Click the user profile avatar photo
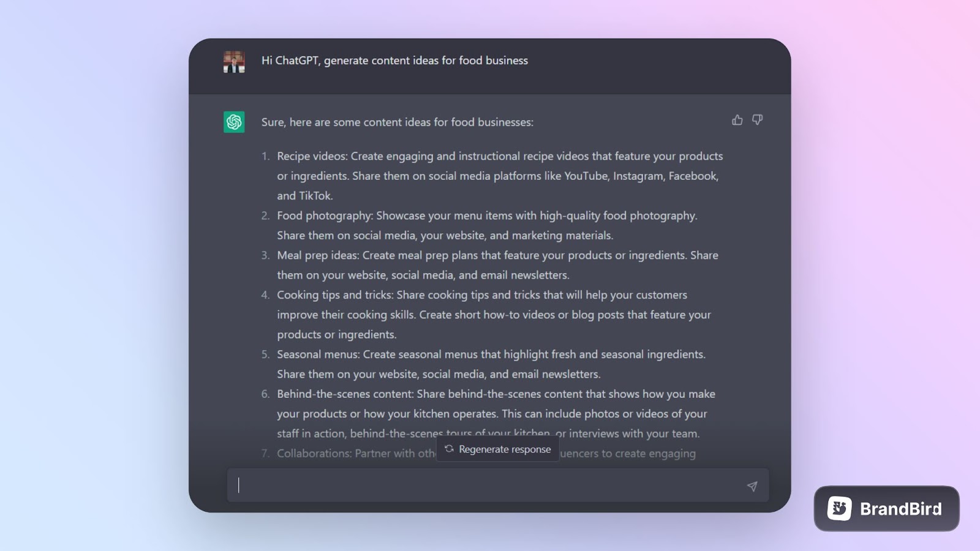 234,62
